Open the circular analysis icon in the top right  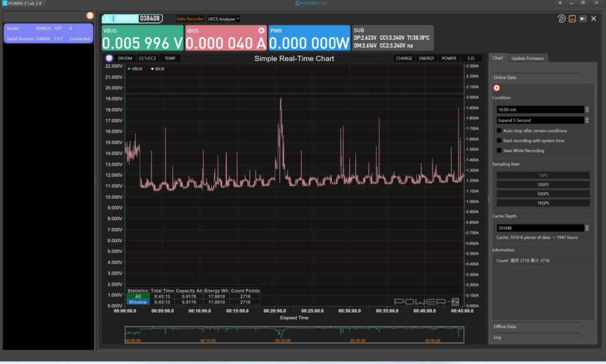562,18
